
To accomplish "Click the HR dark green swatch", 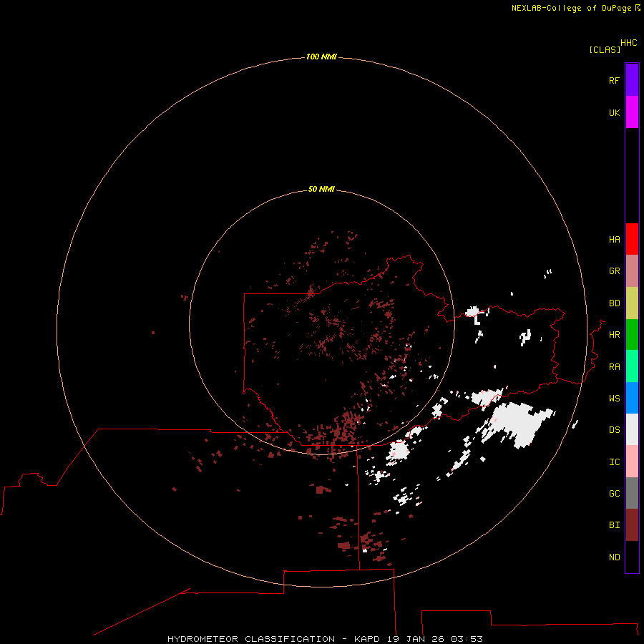I will (632, 335).
